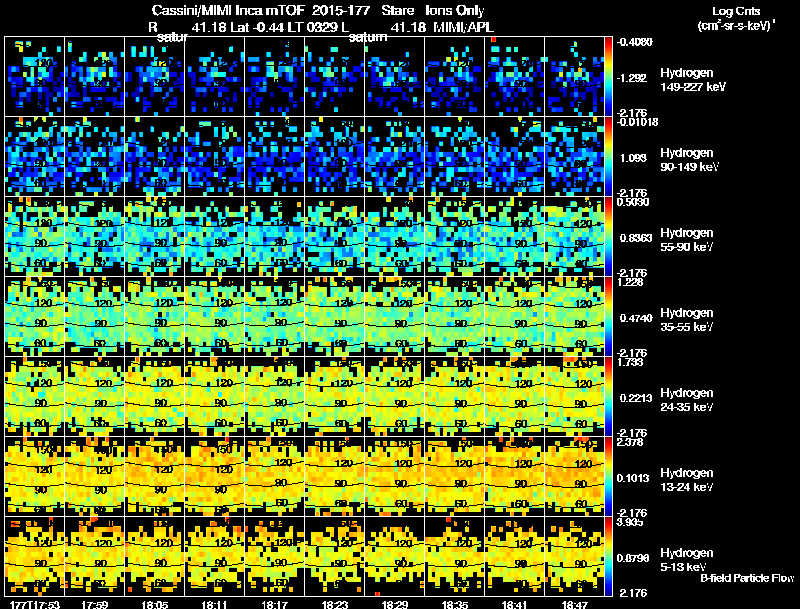The image size is (800, 609).
Task: Click the '3.935' colorbar maximum value
Action: pos(630,522)
